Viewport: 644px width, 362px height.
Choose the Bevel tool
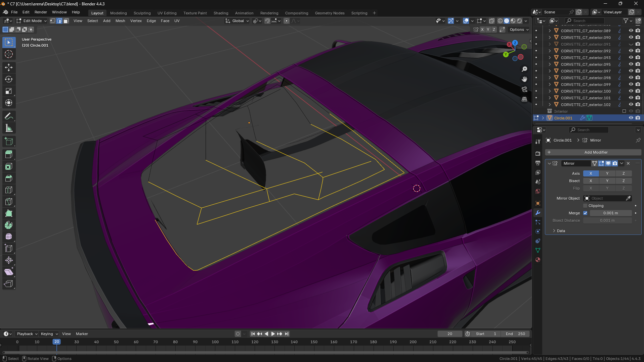[9, 178]
